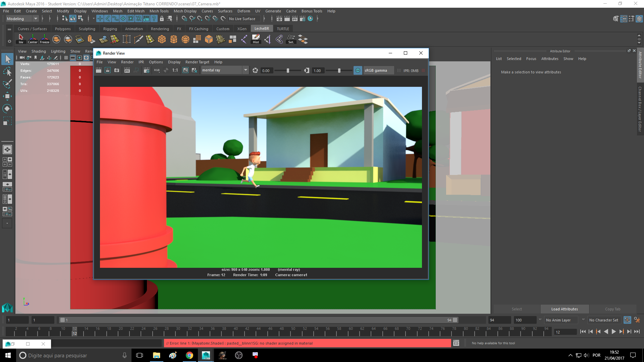Screen dimensions: 644x362
Task: Click the Load Attributes button
Action: (x=565, y=308)
